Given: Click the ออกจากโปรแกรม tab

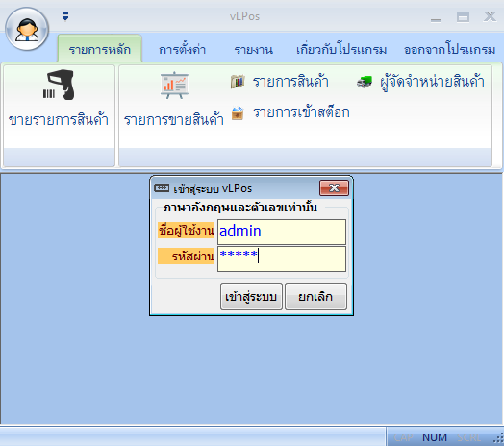Looking at the screenshot, I should [449, 49].
